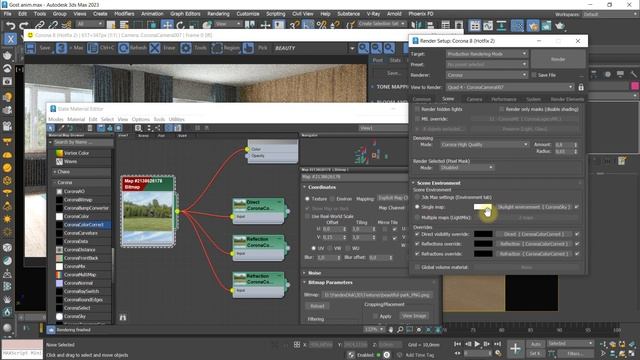Click Save icon in Corona frame buffer
This screenshot has height=360, width=640.
click(31, 48)
